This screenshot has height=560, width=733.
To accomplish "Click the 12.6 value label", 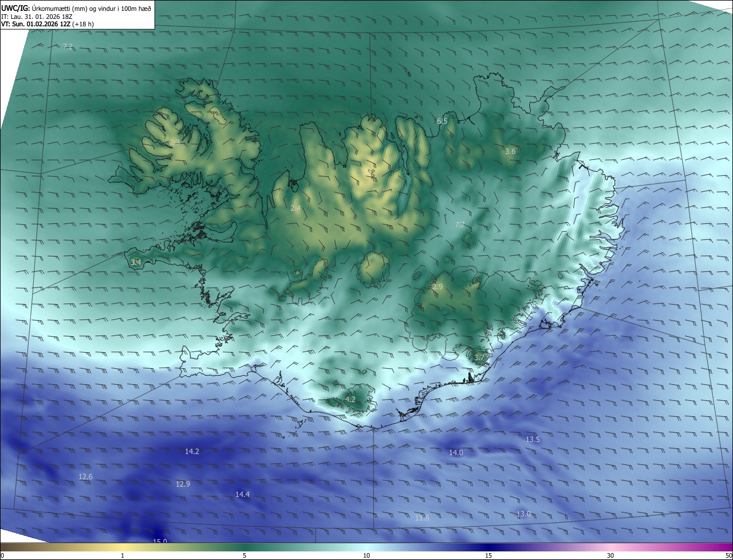I will [85, 476].
